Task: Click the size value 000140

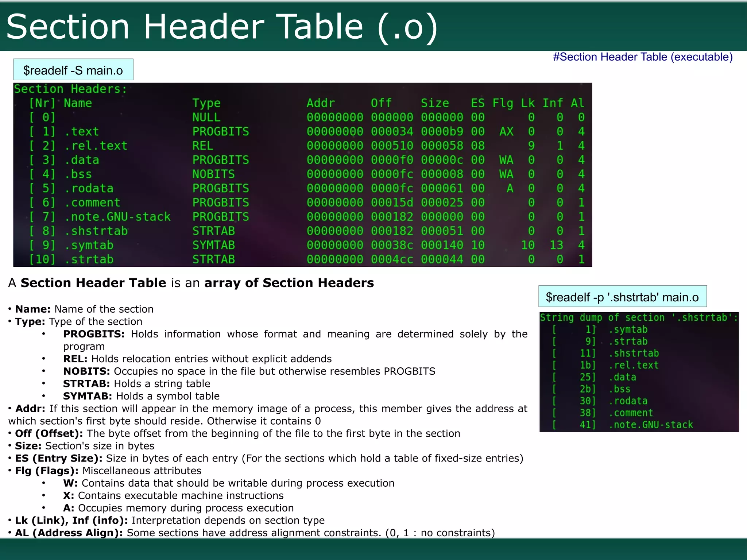Action: (442, 245)
